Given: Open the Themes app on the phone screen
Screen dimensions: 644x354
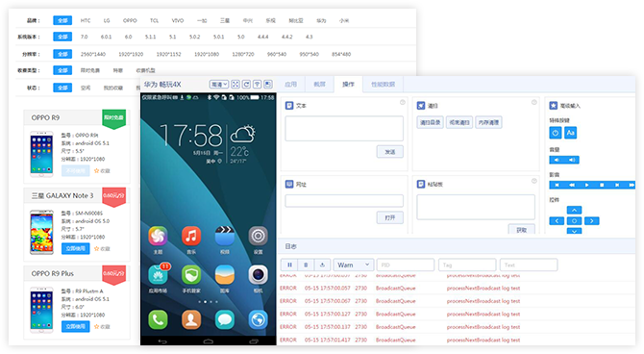Looking at the screenshot, I should tap(158, 236).
